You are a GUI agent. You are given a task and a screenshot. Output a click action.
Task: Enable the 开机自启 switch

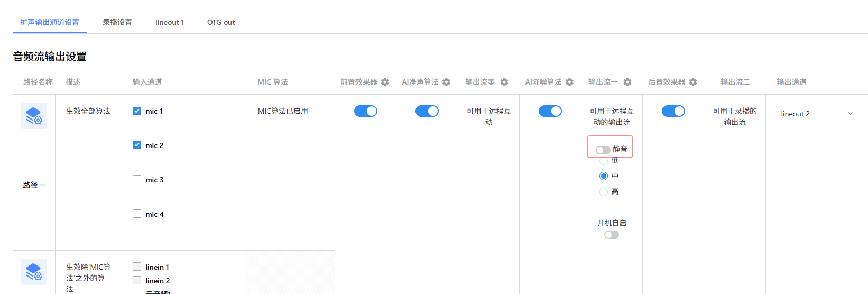tap(611, 235)
